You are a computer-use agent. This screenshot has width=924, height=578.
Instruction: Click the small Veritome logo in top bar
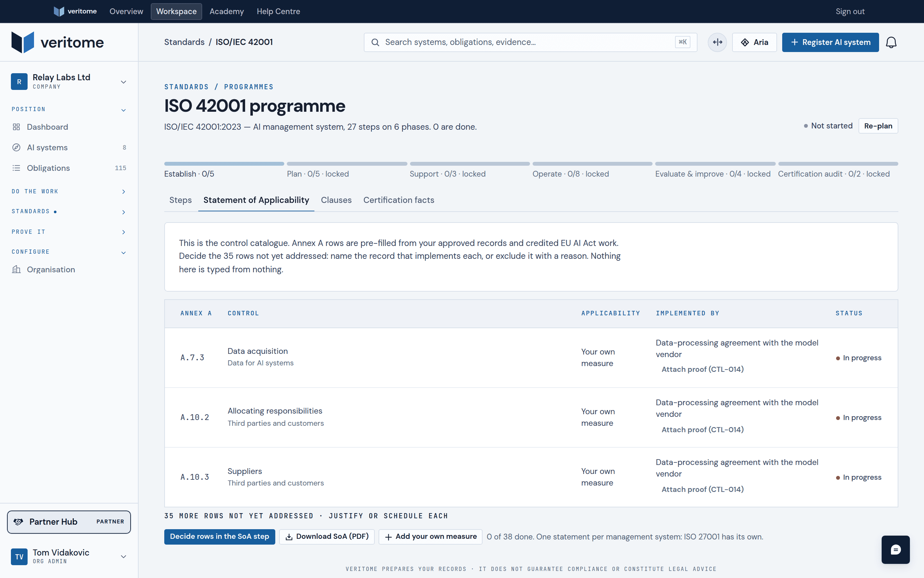(x=75, y=12)
